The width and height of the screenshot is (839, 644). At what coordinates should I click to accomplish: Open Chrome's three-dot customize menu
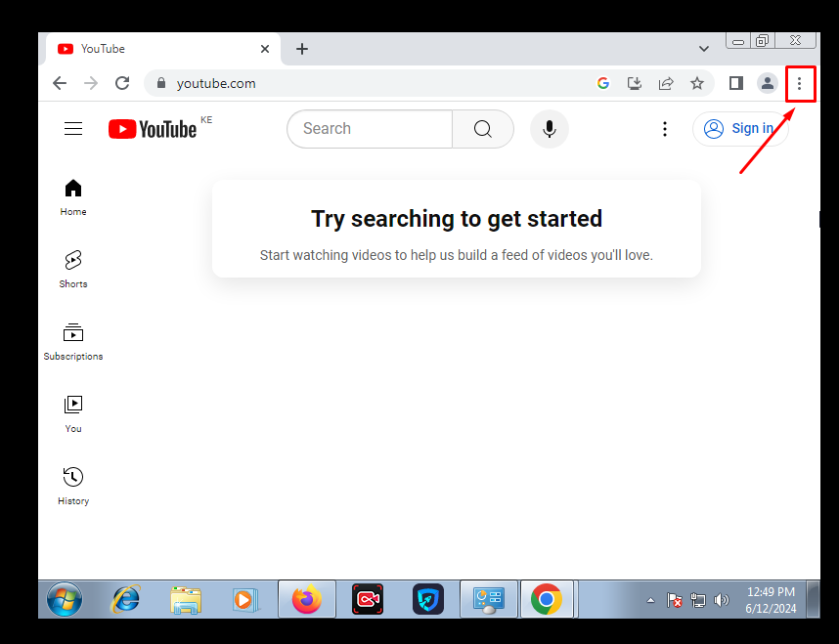click(800, 83)
